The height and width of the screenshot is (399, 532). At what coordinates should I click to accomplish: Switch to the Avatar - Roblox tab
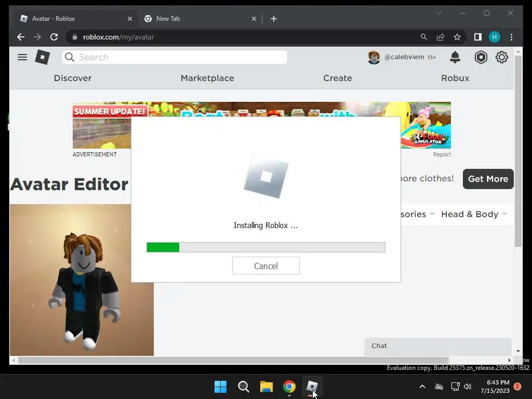[x=74, y=19]
